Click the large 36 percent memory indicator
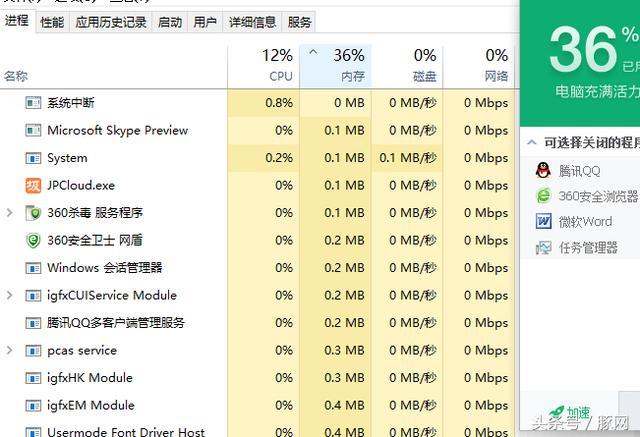Viewport: 640px width, 437px height. point(583,49)
